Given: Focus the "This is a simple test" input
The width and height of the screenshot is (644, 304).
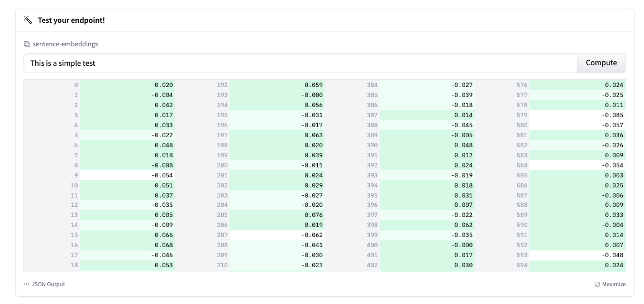Looking at the screenshot, I should 300,63.
